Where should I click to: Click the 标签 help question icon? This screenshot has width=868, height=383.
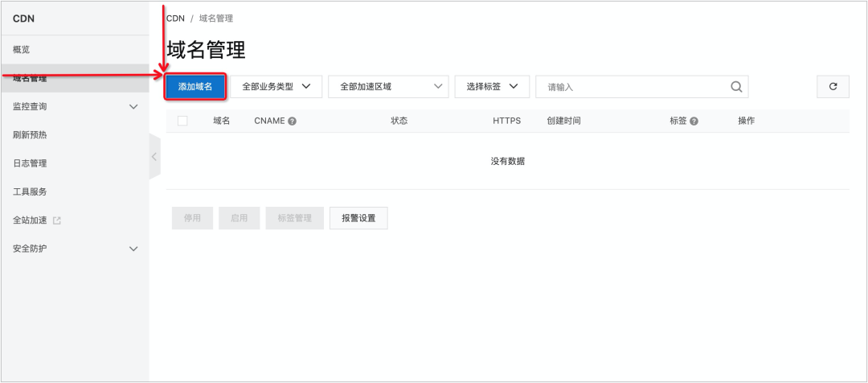(x=694, y=121)
